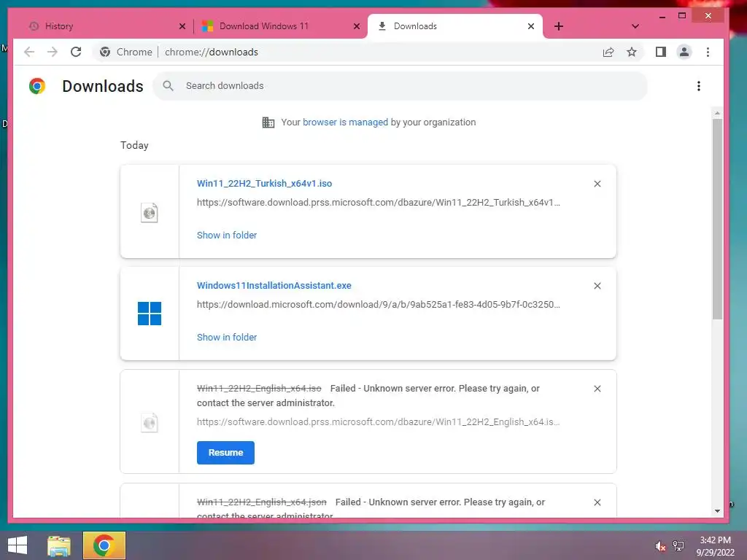Click the search magnifier icon
The height and width of the screenshot is (560, 747).
pos(168,86)
